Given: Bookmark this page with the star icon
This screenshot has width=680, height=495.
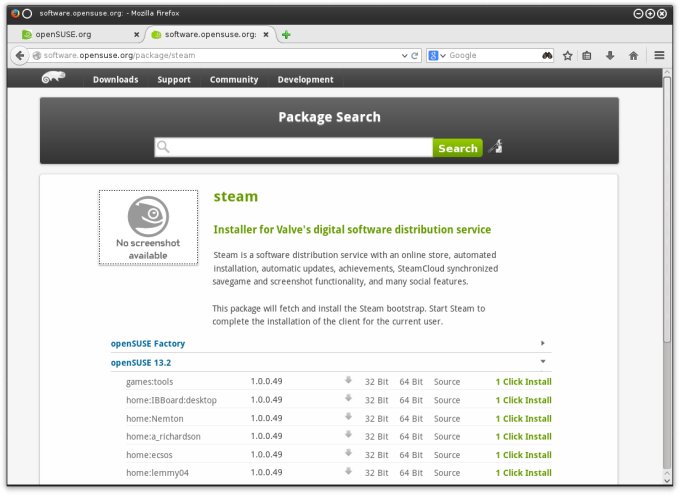Looking at the screenshot, I should click(567, 56).
